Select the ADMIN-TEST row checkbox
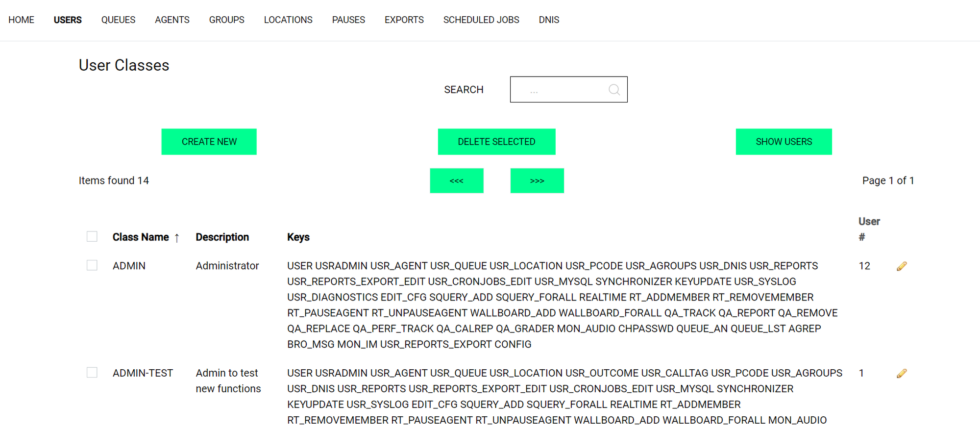 [92, 373]
